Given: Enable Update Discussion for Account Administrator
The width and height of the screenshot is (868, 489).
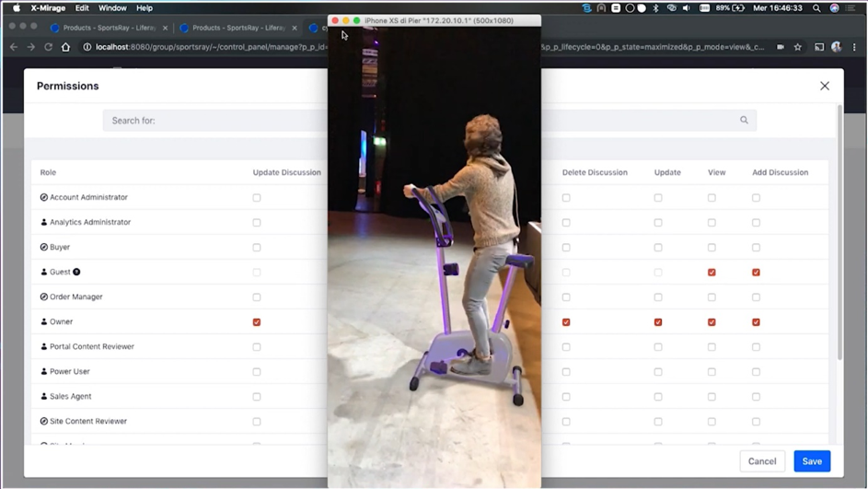Looking at the screenshot, I should (257, 198).
